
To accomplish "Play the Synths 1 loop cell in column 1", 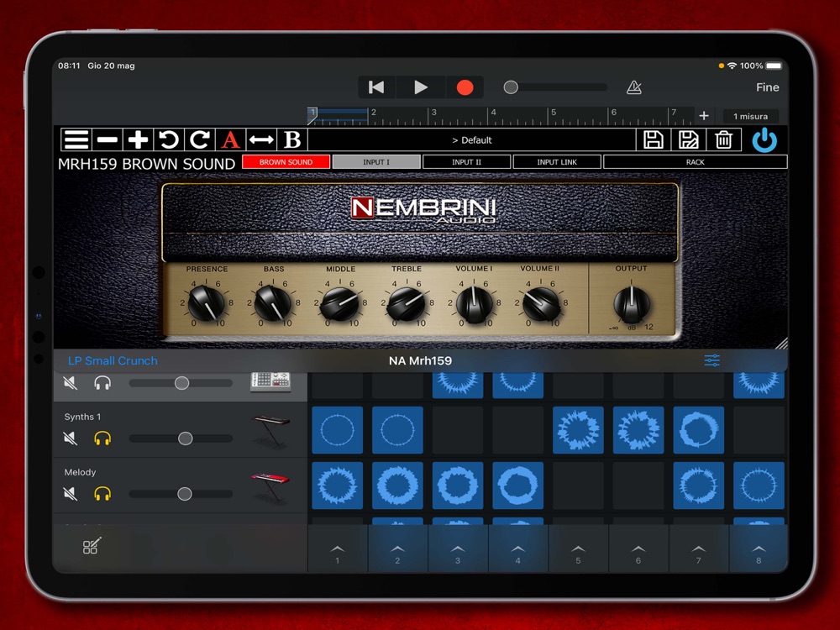I will 338,429.
